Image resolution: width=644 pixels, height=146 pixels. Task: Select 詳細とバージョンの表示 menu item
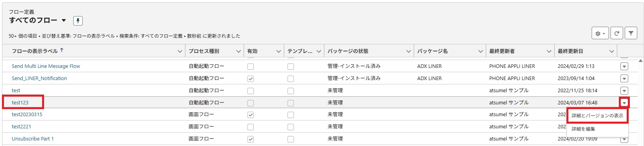597,116
